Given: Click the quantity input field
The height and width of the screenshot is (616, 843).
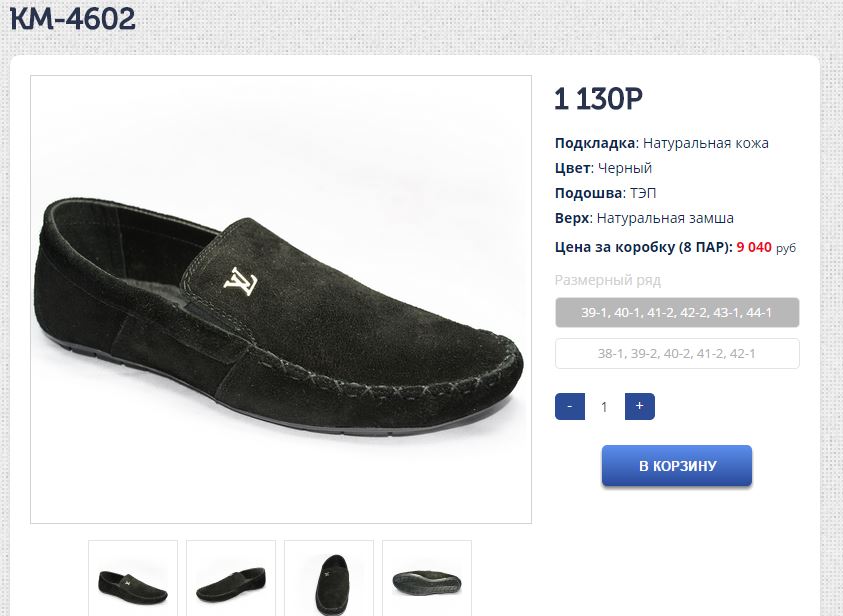Looking at the screenshot, I should [x=604, y=407].
